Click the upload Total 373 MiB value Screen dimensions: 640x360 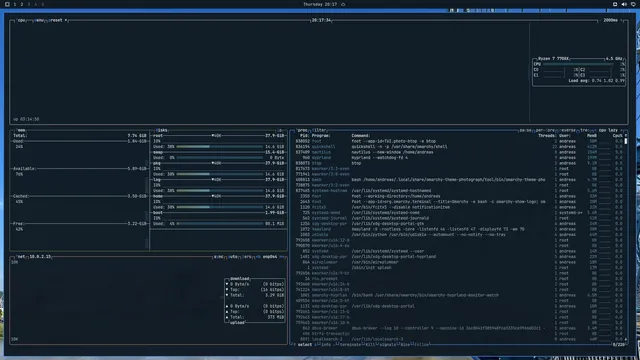pyautogui.click(x=276, y=317)
